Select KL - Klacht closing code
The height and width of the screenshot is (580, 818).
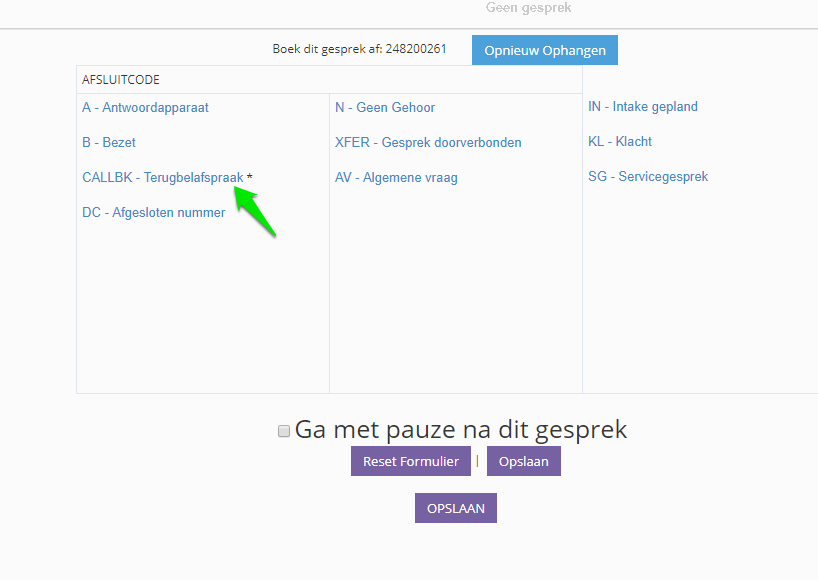coord(620,142)
